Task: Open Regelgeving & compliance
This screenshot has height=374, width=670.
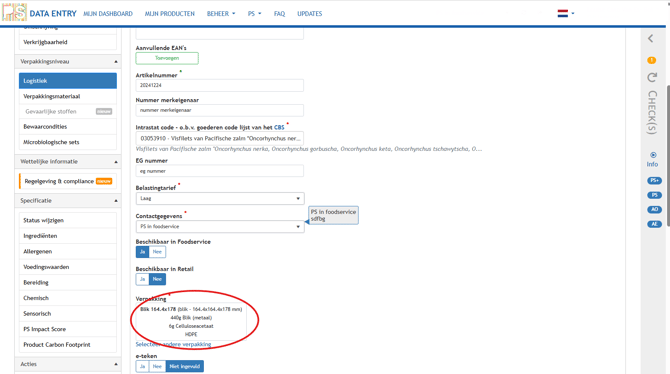Action: 68,181
